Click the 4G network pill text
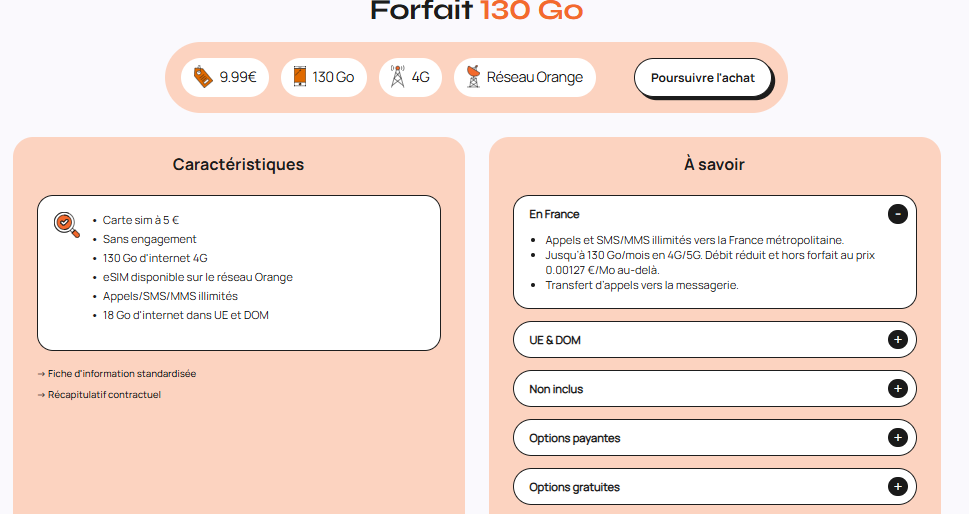969x514 pixels. pos(420,77)
